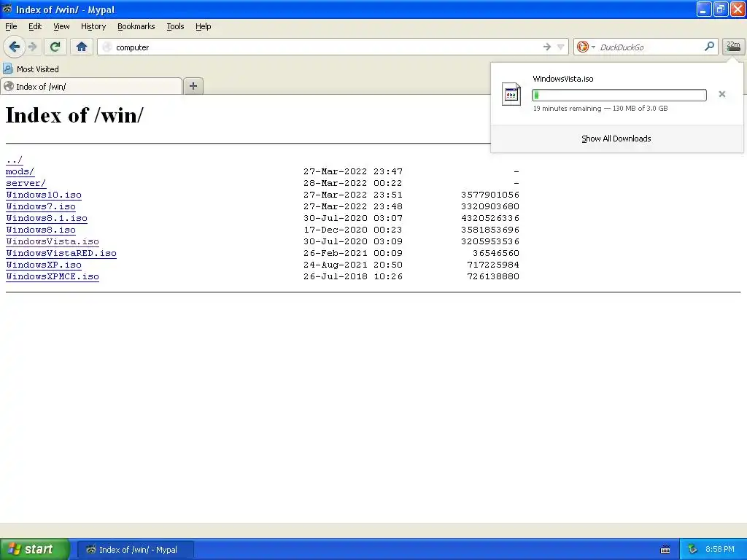Click the Mypal raccoon icon in title bar
The height and width of the screenshot is (560, 747).
tap(7, 9)
